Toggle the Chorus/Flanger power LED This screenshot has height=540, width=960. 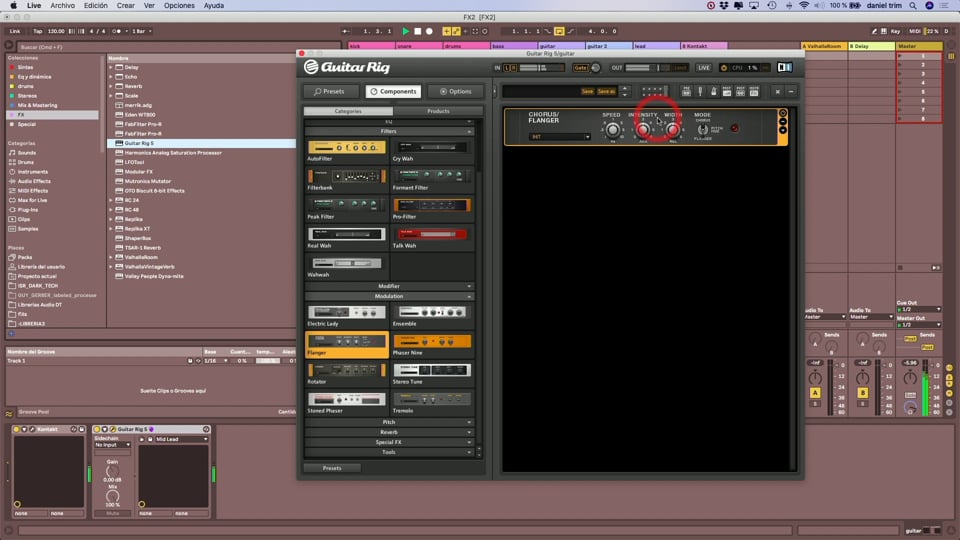coord(735,128)
